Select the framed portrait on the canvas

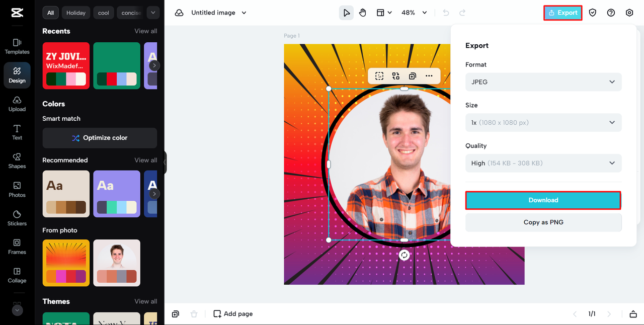click(390, 165)
